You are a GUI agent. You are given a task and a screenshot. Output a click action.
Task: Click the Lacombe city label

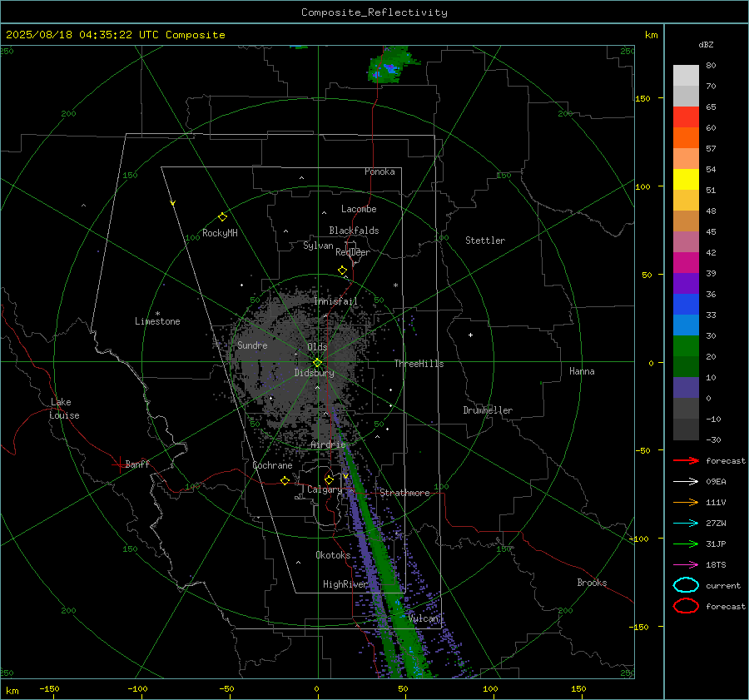coord(359,209)
